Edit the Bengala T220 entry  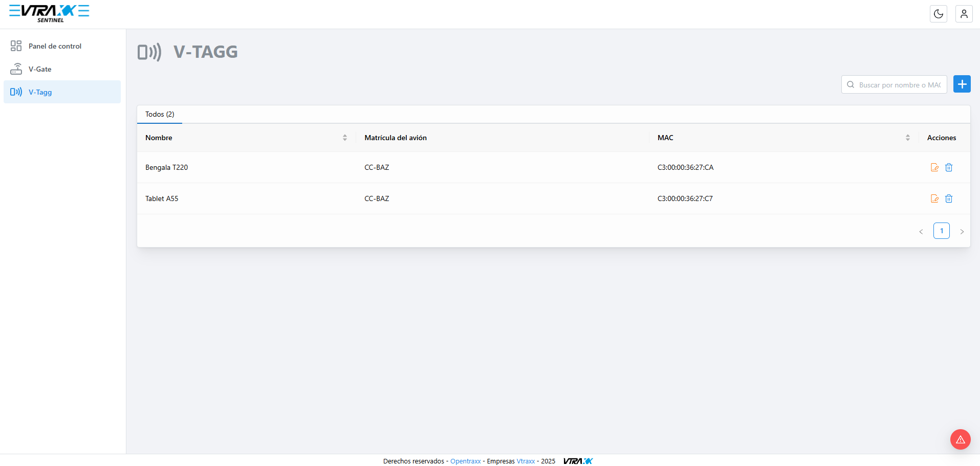tap(934, 167)
